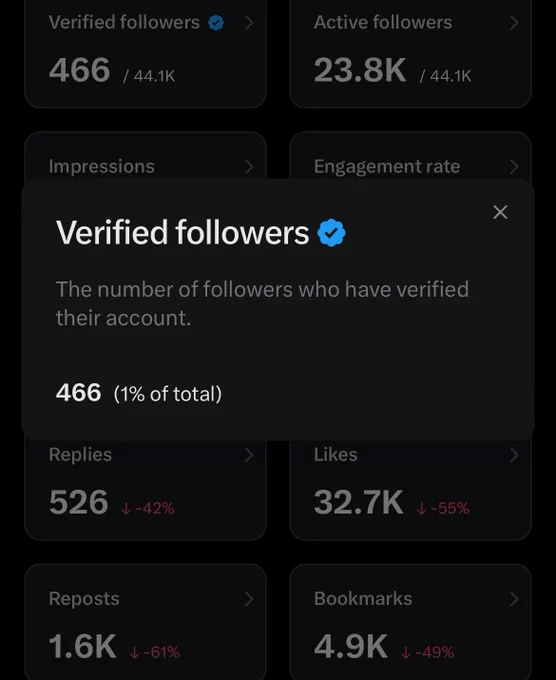556x680 pixels.
Task: Click the Replies down arrow trend icon
Action: click(x=126, y=508)
